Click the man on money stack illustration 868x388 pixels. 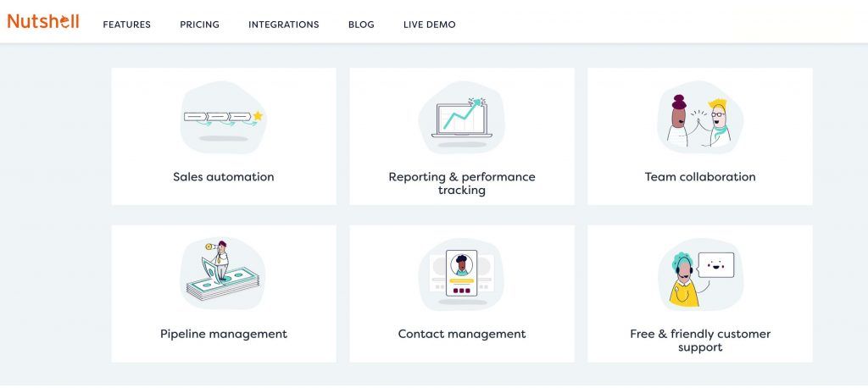coord(223,274)
